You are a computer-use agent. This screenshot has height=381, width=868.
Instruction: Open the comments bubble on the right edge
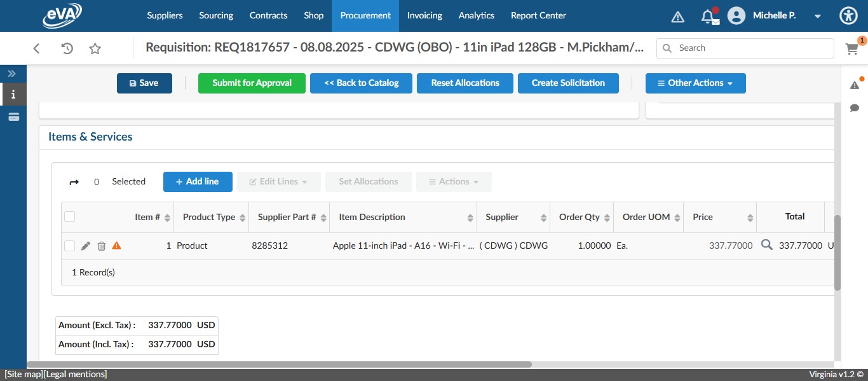tap(855, 108)
